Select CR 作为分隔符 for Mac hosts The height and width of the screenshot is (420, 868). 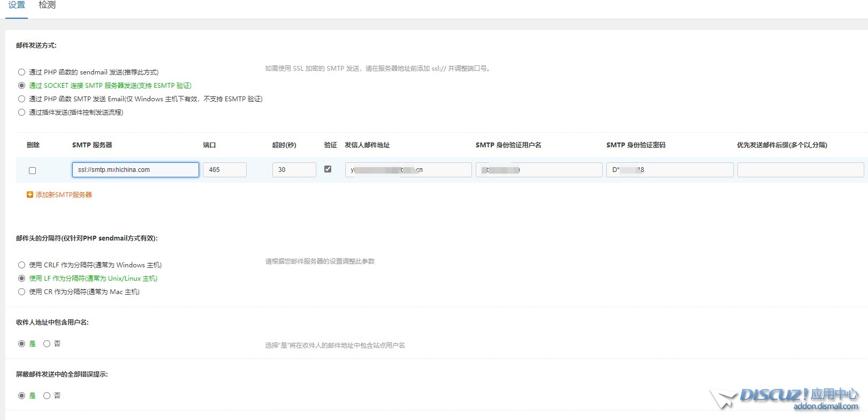coord(21,291)
